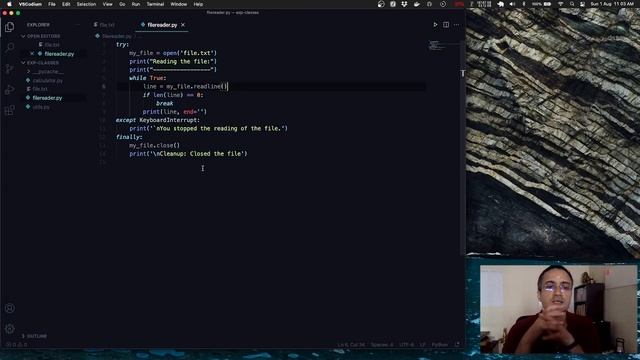This screenshot has width=640, height=360.
Task: Open the Help menu
Action: (198, 4)
